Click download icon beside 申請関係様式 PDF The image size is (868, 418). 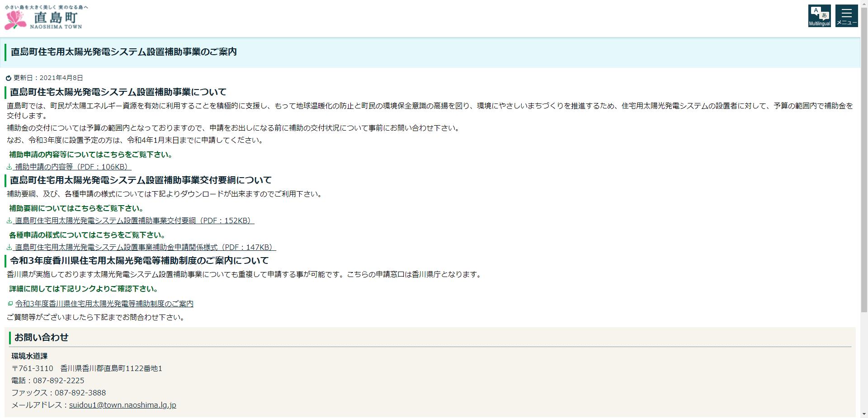pos(9,247)
